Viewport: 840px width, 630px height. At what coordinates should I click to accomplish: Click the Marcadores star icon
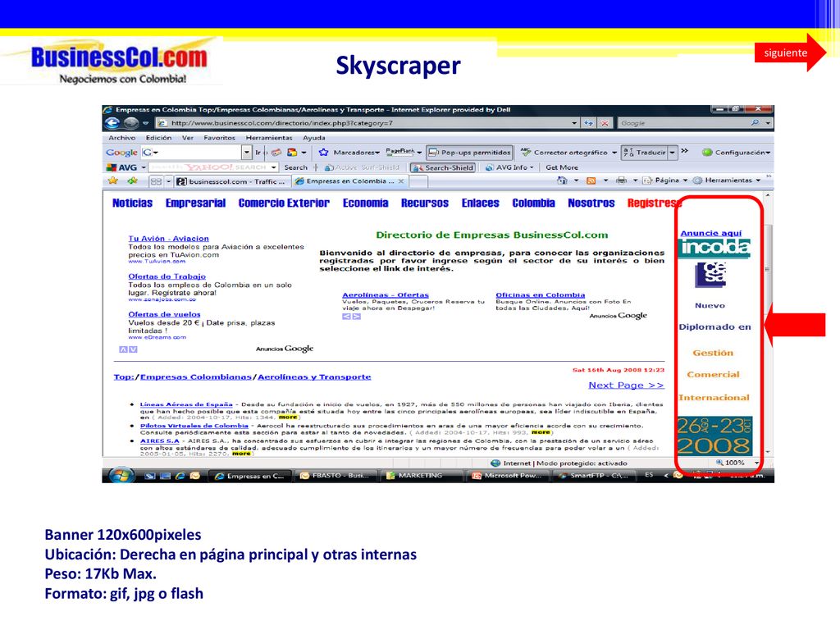point(323,153)
